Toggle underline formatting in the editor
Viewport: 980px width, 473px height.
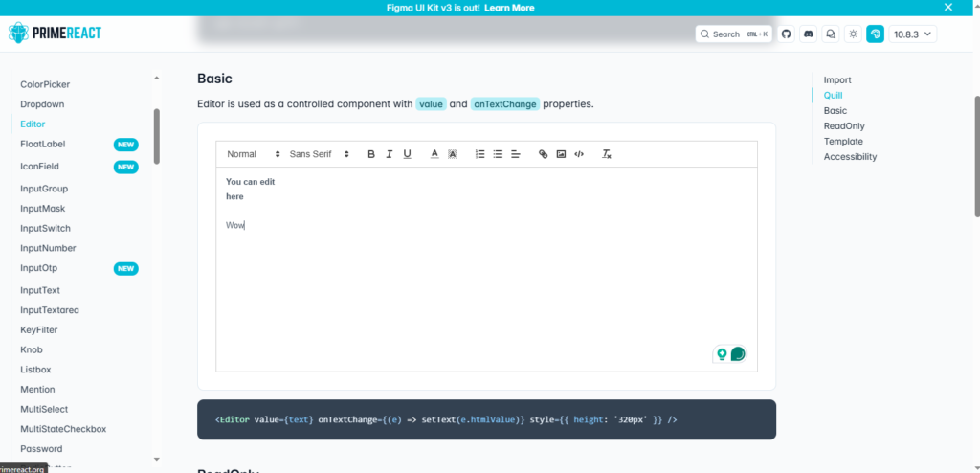tap(407, 154)
